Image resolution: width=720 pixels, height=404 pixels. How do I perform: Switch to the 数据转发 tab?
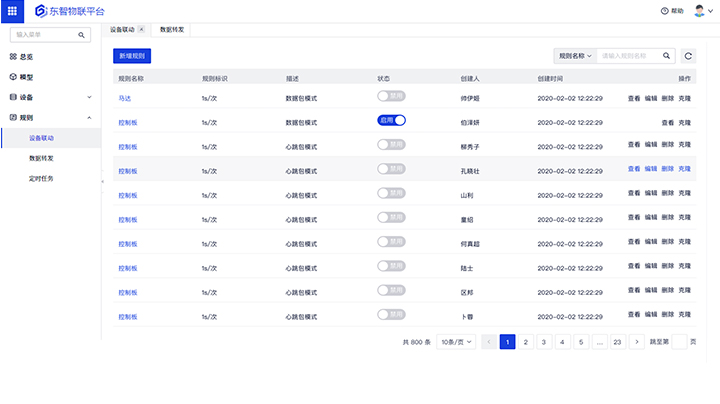[x=173, y=30]
